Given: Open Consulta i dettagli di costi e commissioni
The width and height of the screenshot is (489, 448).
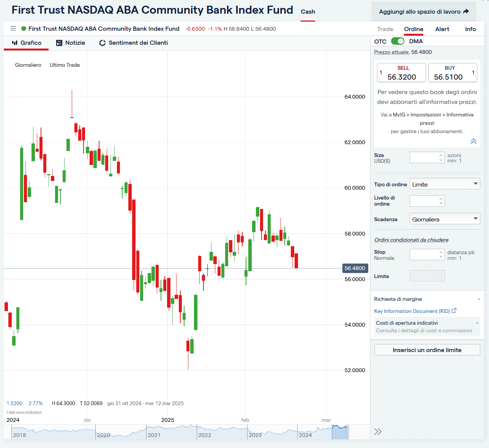Looking at the screenshot, I should (x=424, y=331).
